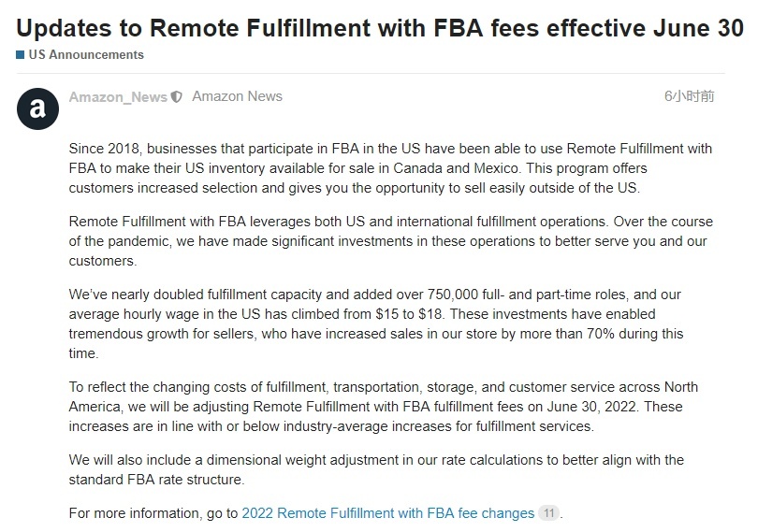
Task: Click the paragraph starting 'To reflect the changing costs'
Action: click(x=384, y=407)
